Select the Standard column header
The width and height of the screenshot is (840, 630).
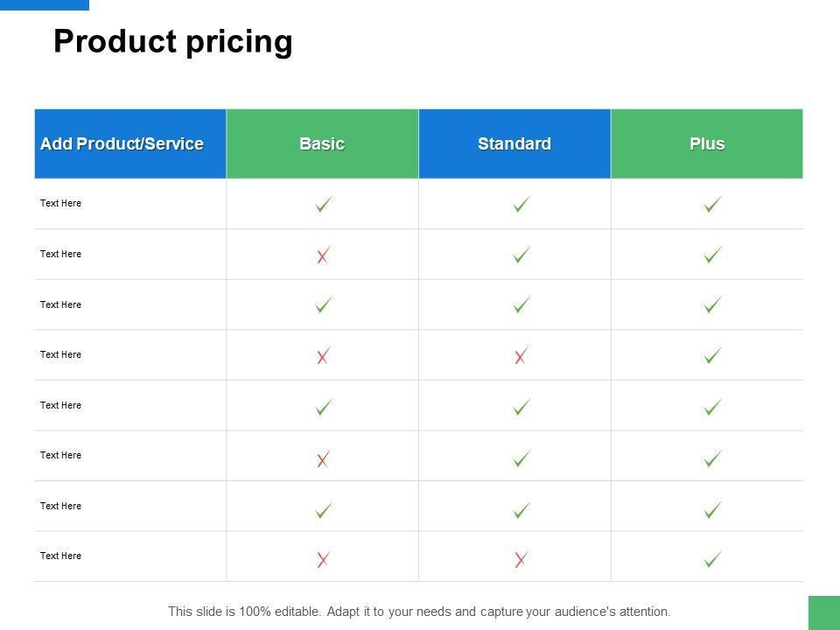coord(514,143)
